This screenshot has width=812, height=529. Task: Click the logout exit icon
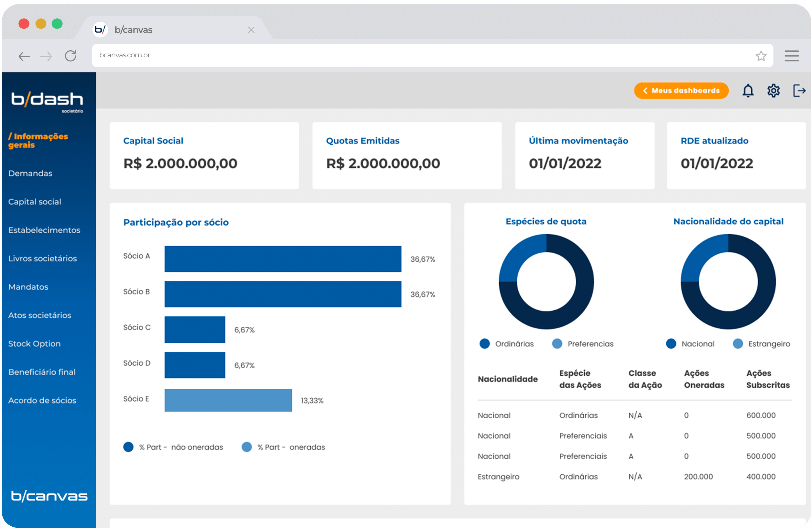799,91
